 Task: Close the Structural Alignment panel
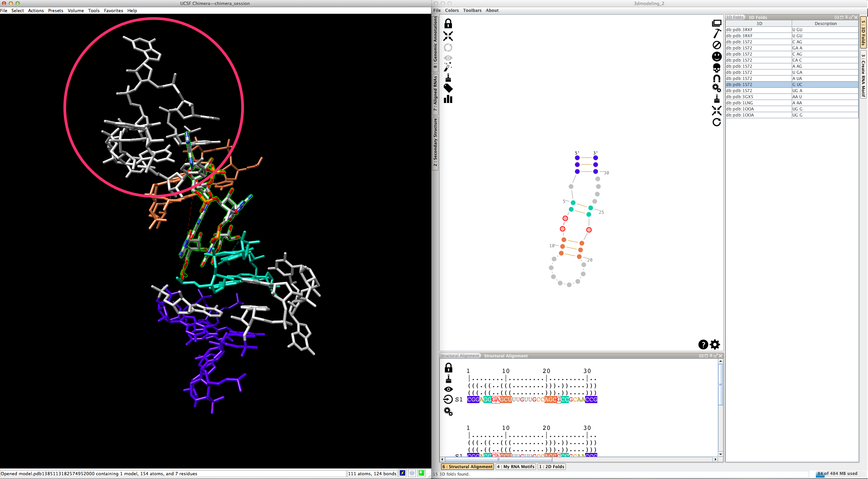pos(720,356)
